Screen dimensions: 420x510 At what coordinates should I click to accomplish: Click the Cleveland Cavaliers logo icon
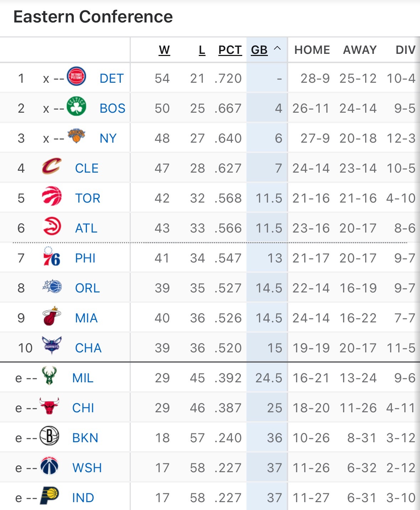tap(52, 166)
